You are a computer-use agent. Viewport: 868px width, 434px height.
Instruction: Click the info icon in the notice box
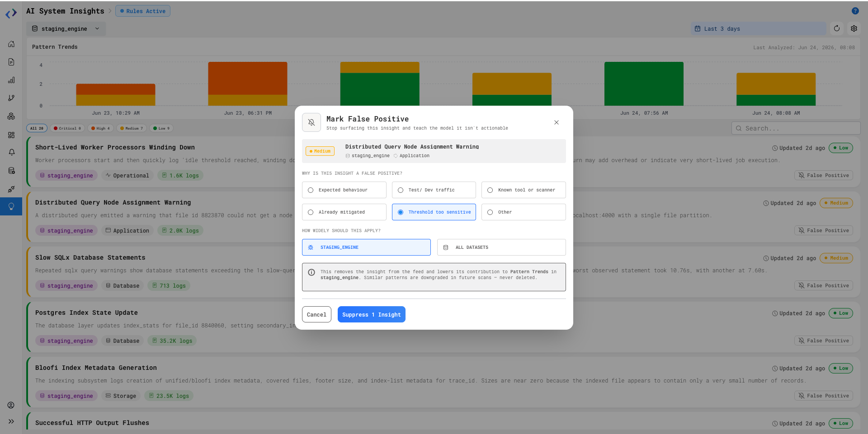[x=311, y=272]
